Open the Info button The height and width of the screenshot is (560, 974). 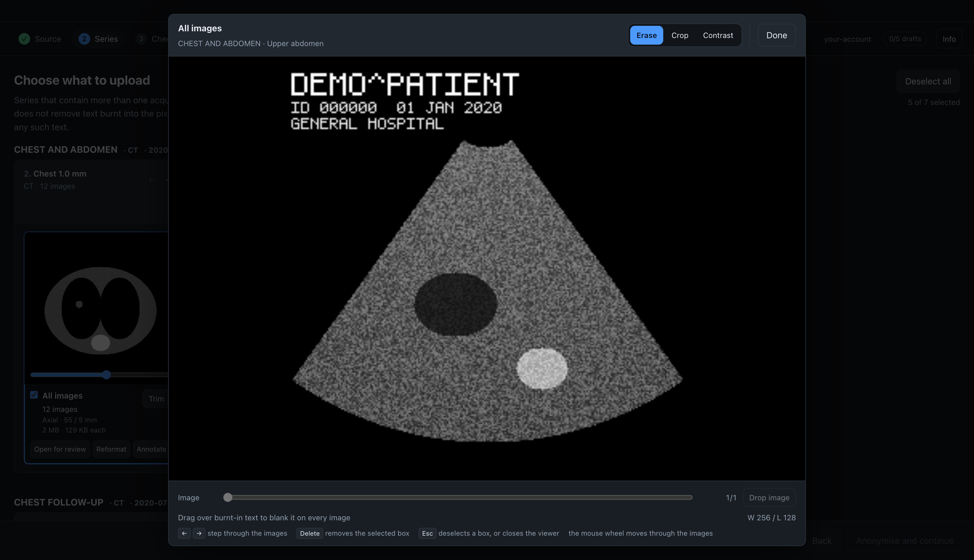pos(949,39)
